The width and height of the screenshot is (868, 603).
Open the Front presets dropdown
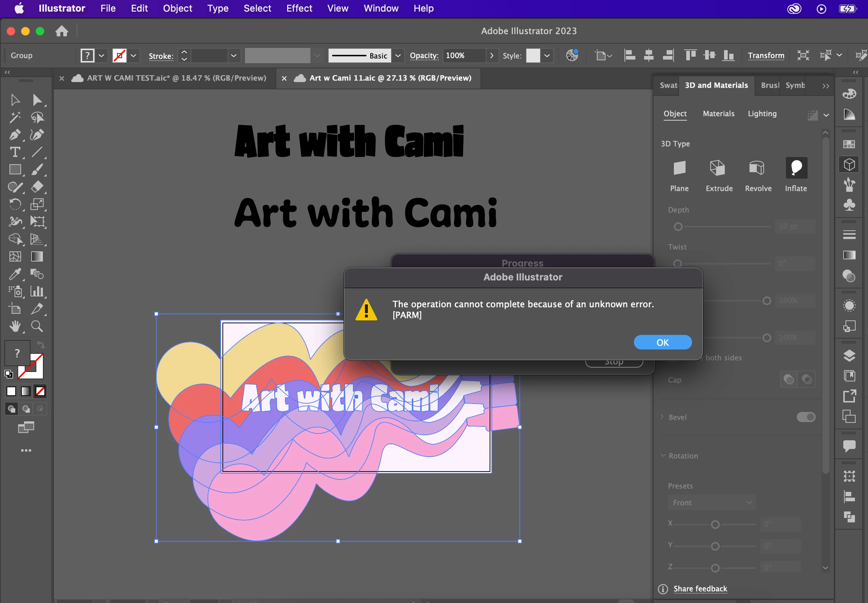coord(711,502)
